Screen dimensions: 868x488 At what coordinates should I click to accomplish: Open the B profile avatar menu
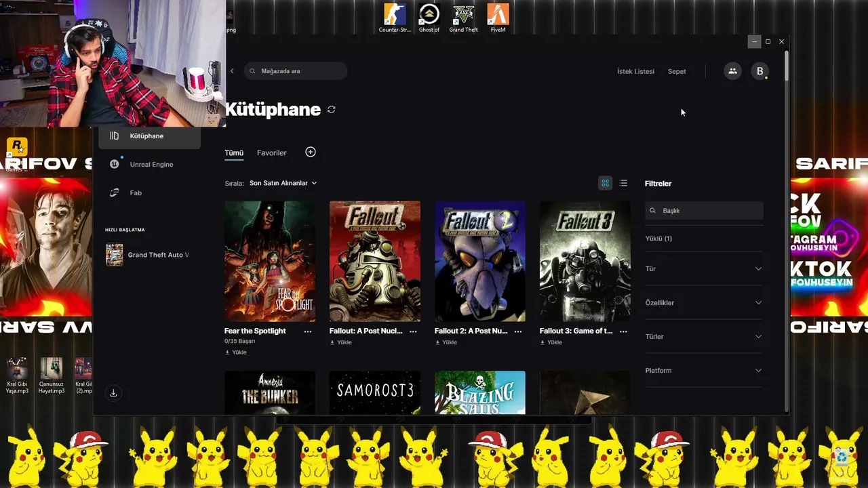[759, 70]
